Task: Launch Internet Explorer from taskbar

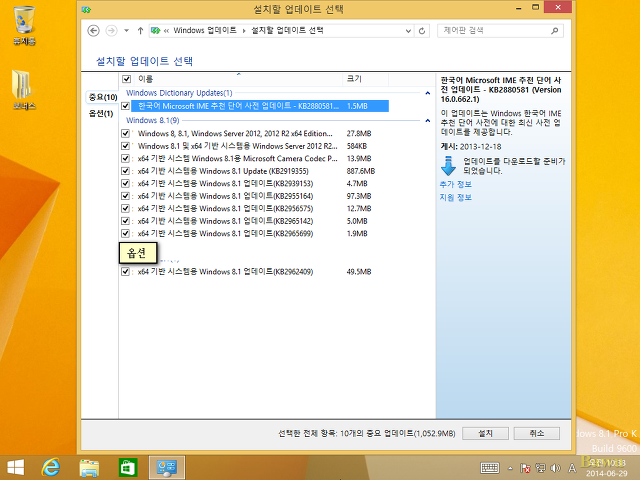Action: pos(51,467)
